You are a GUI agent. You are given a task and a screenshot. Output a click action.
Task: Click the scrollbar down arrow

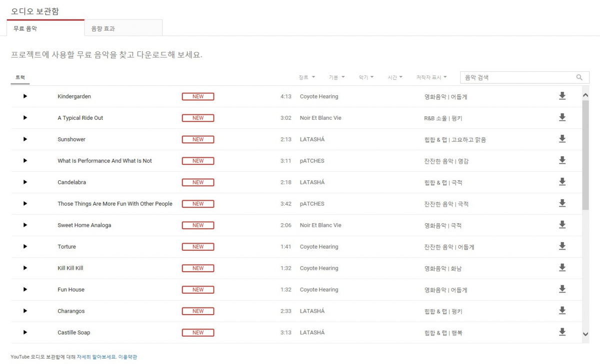tap(585, 334)
